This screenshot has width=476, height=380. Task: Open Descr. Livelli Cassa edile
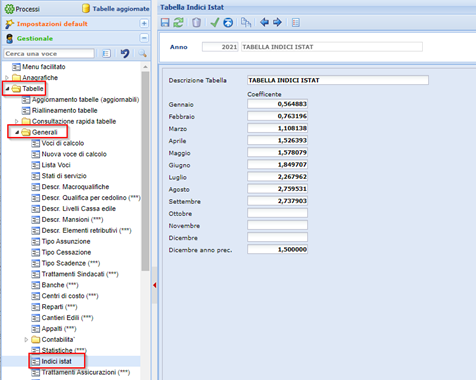[74, 209]
